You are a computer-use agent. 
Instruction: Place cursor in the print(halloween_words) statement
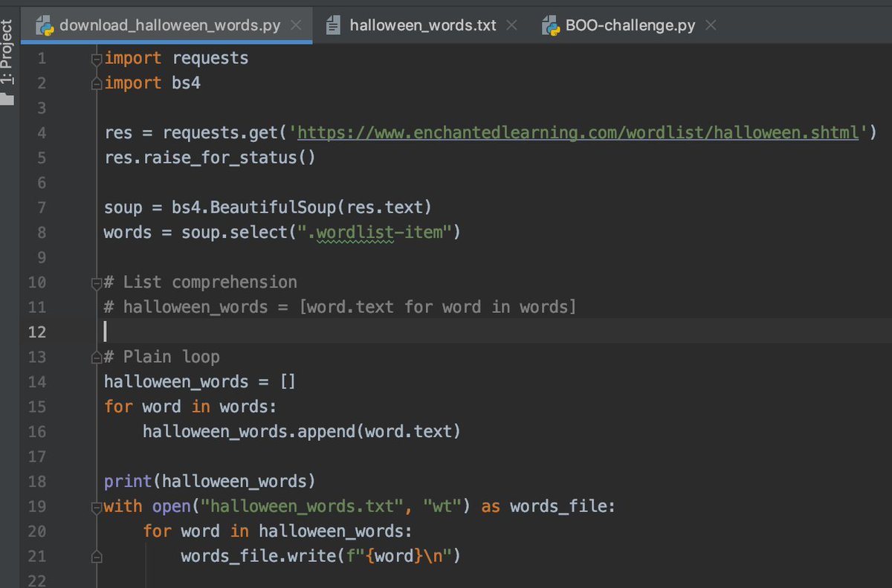pyautogui.click(x=208, y=481)
